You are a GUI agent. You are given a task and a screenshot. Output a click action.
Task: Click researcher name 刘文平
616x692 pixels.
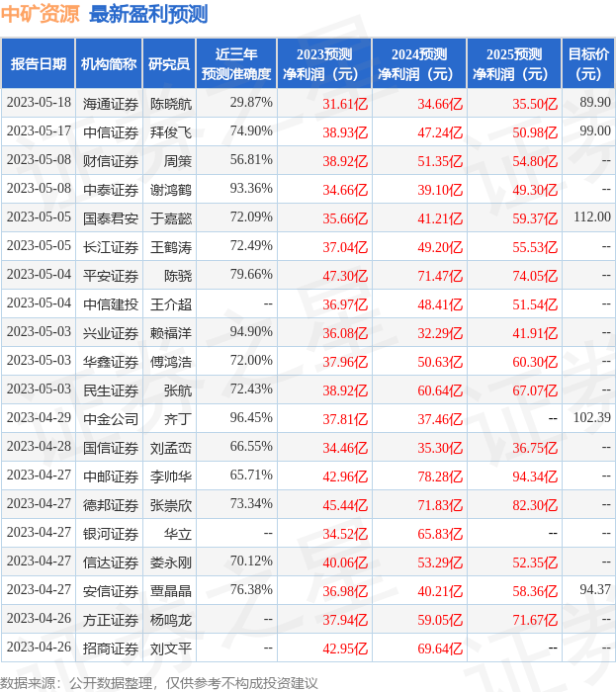tap(171, 649)
